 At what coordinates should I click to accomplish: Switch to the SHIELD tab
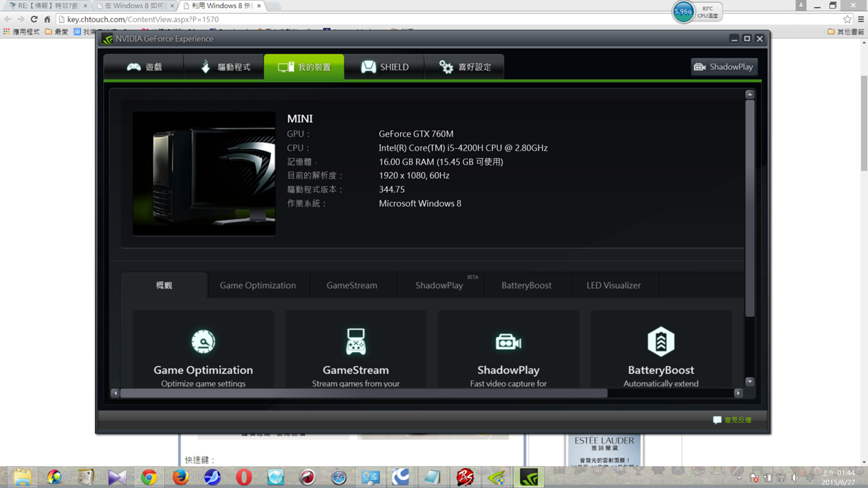point(385,67)
